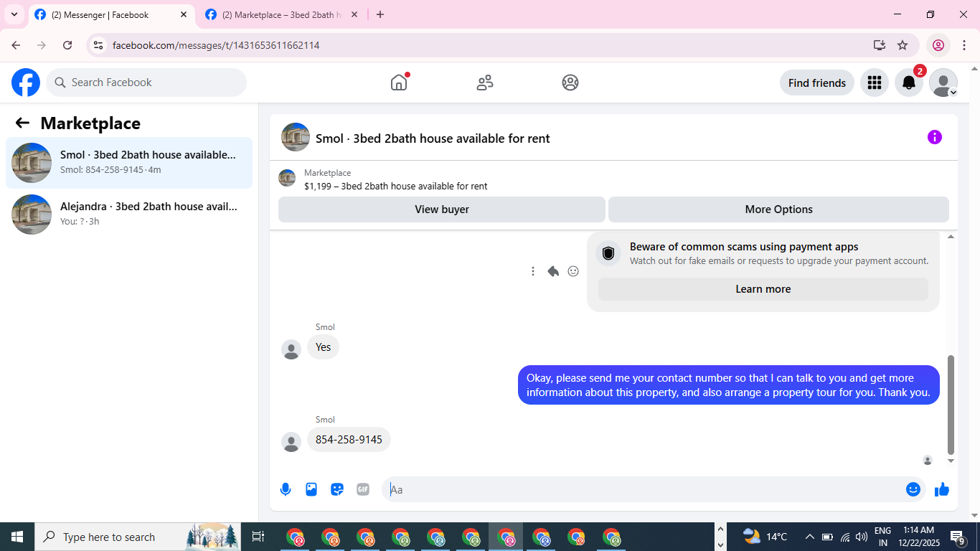Send a voice clip with microphone

click(286, 489)
